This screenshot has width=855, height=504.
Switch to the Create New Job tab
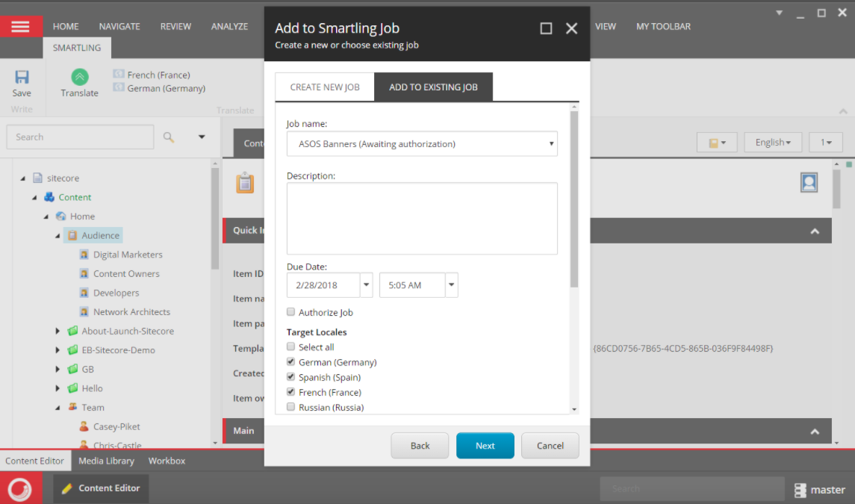(324, 87)
